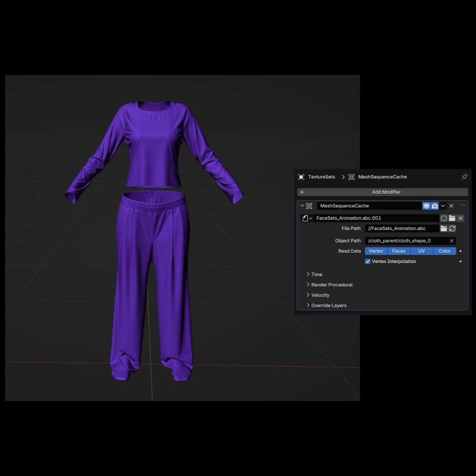The height and width of the screenshot is (476, 476).
Task: Toggle Faces read data button
Action: tap(398, 251)
